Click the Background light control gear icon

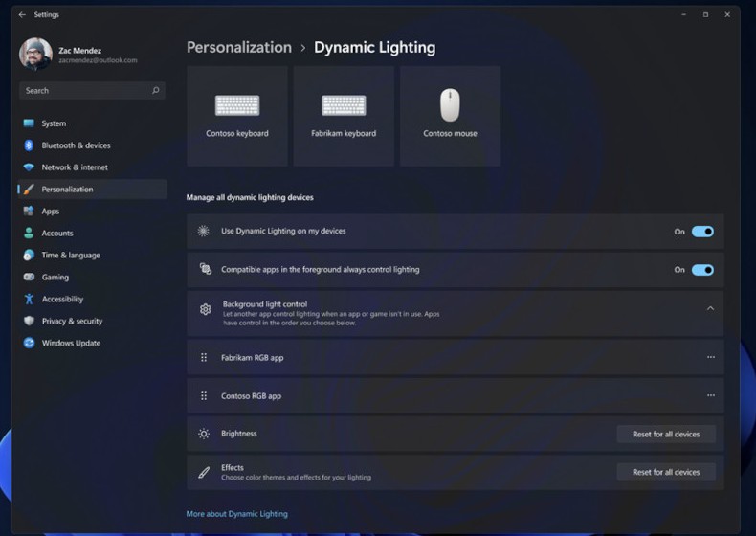click(206, 309)
